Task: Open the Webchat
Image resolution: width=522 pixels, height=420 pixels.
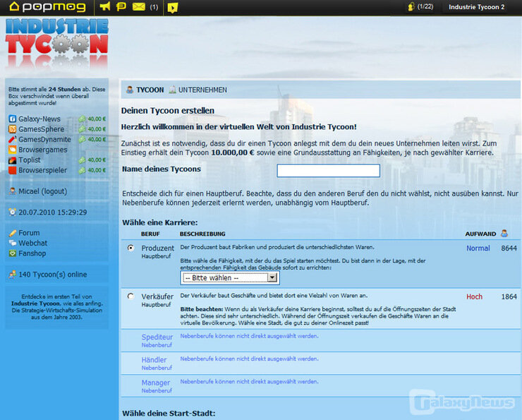Action: pos(32,243)
